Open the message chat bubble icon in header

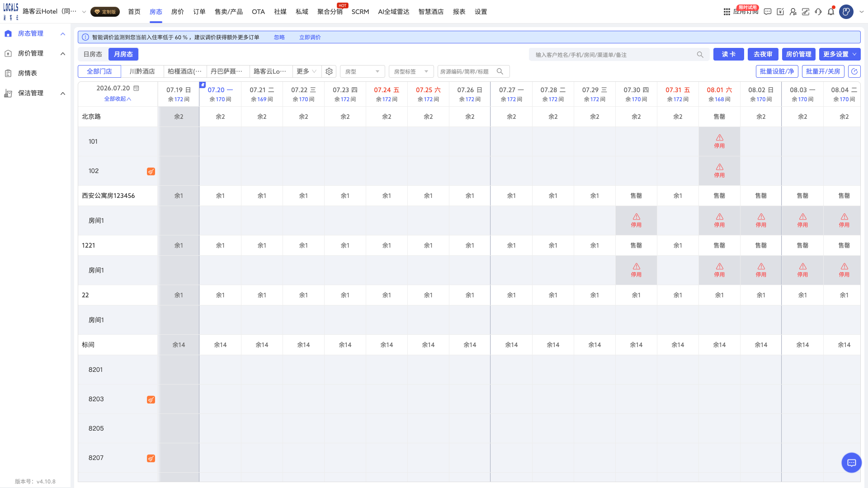[768, 12]
